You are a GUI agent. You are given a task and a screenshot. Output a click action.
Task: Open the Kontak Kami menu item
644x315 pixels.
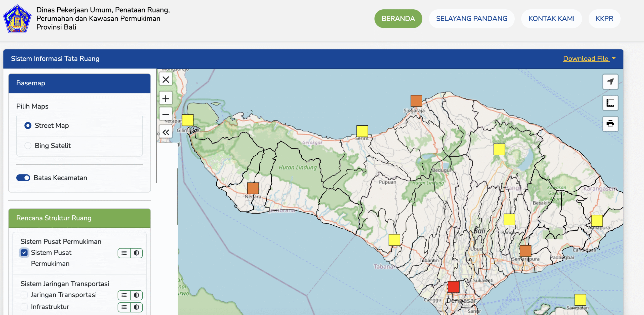point(551,19)
